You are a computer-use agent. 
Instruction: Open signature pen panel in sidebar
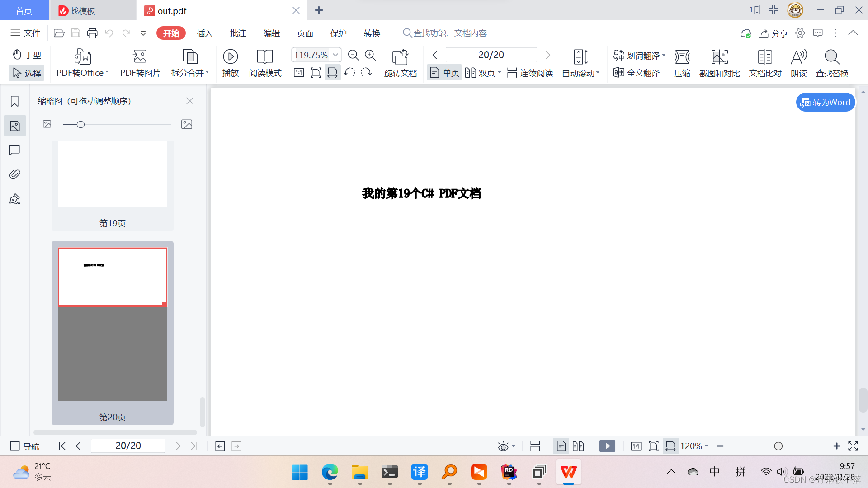pos(14,199)
